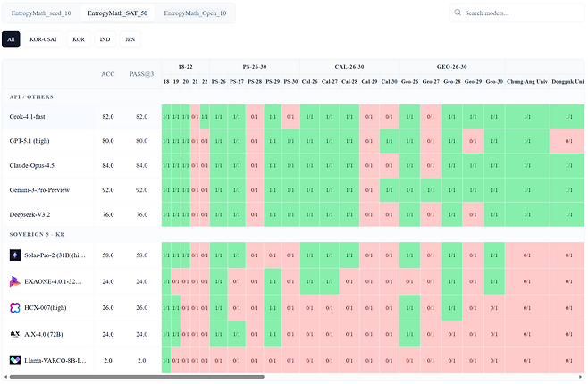Click Claude-Opus-4.5 ACC value 84.0

click(107, 165)
